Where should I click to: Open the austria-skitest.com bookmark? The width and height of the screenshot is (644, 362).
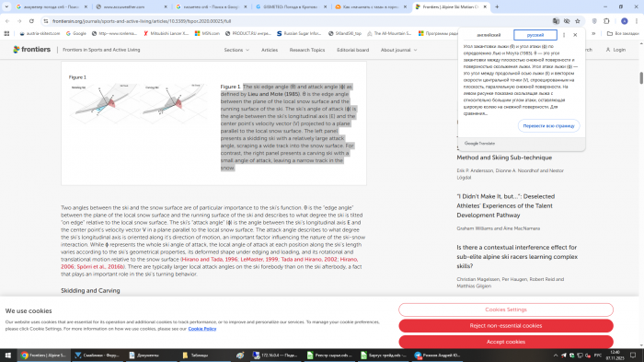[x=40, y=33]
